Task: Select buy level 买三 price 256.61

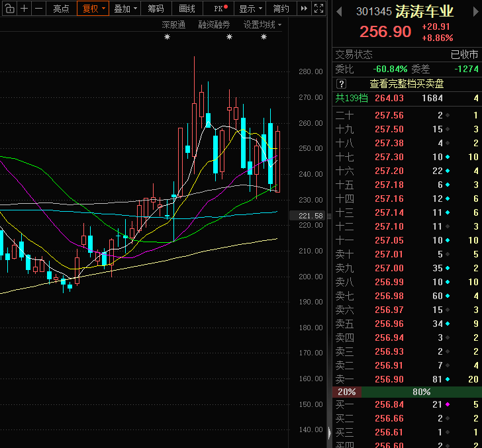Action: (389, 432)
